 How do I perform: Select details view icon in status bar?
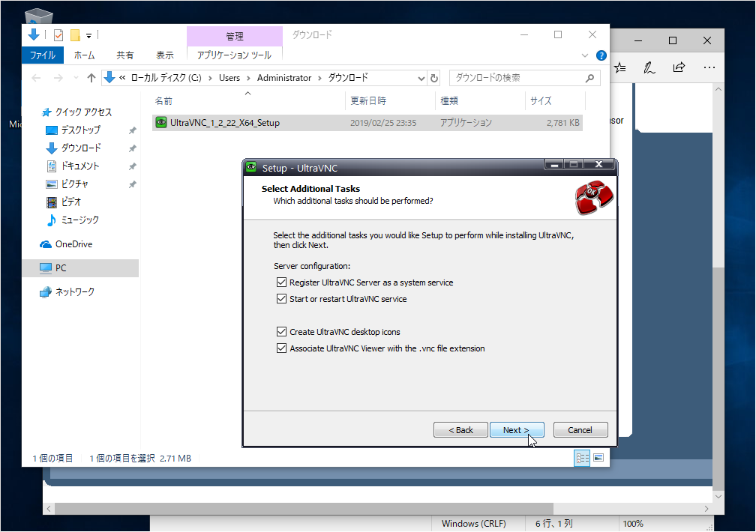pos(582,458)
